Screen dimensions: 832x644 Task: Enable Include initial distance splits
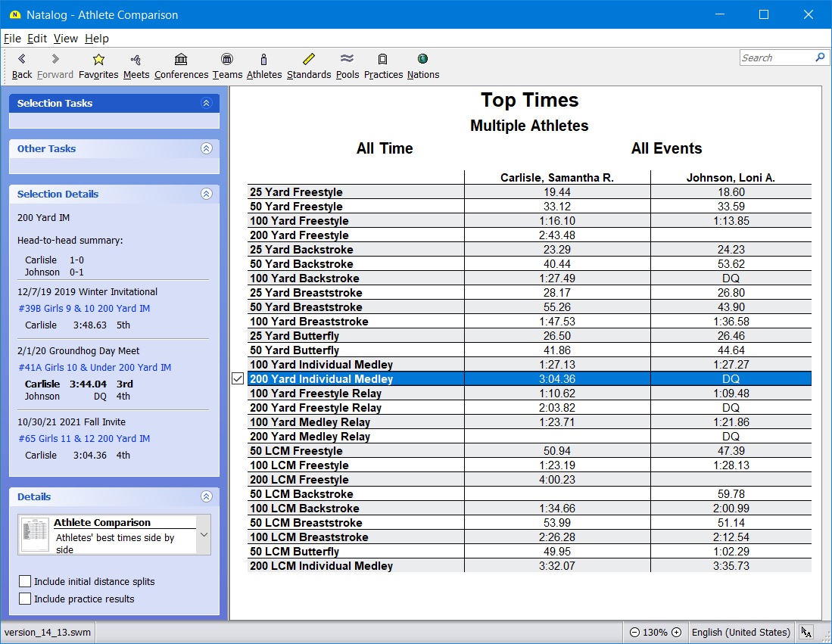point(26,581)
